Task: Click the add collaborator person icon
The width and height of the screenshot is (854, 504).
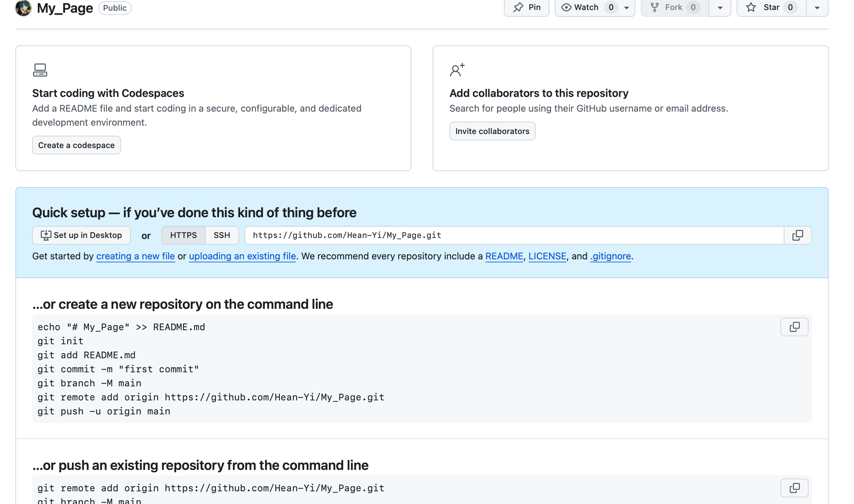Action: point(457,70)
